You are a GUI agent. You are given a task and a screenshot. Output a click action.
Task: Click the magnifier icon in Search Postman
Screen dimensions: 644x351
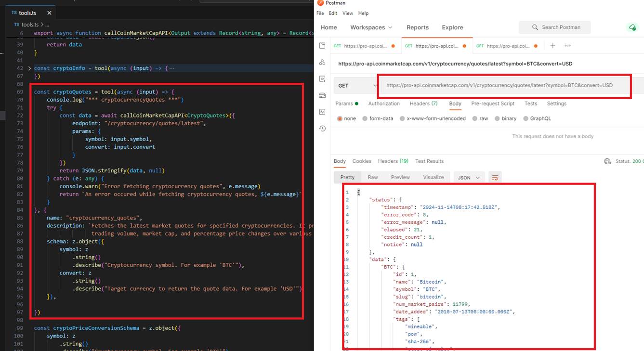535,27
